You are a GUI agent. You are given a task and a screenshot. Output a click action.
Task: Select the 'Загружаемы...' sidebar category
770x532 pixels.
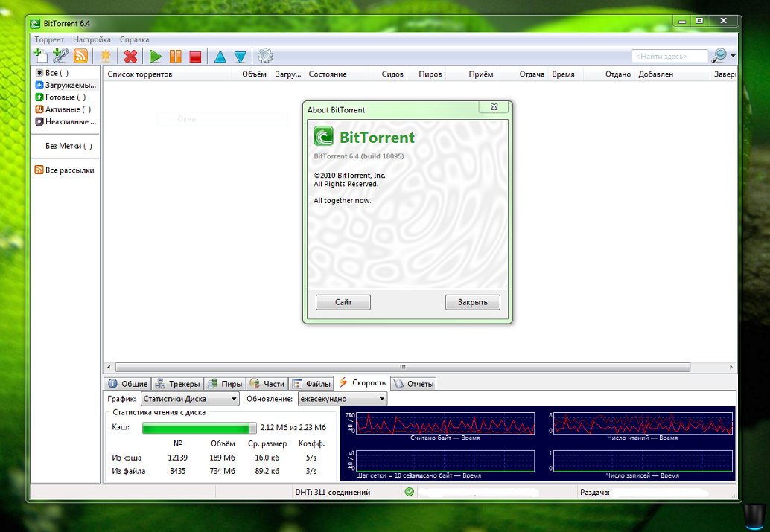66,86
